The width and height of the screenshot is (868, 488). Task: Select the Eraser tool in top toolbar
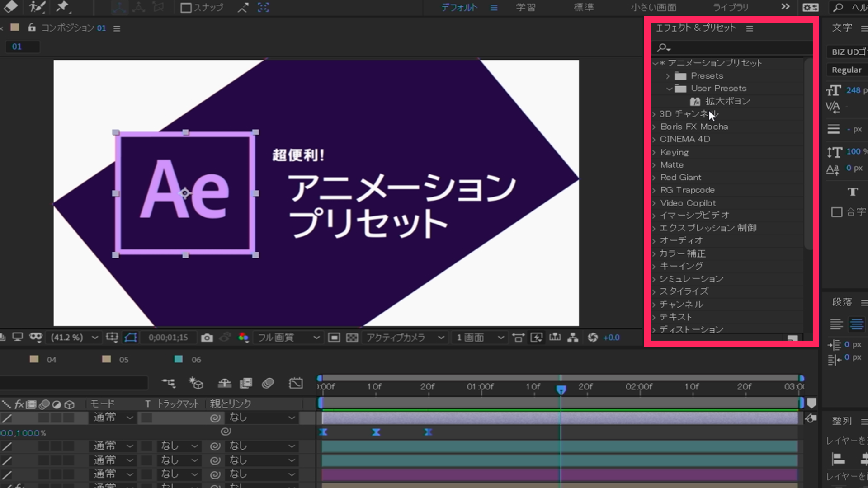point(11,6)
